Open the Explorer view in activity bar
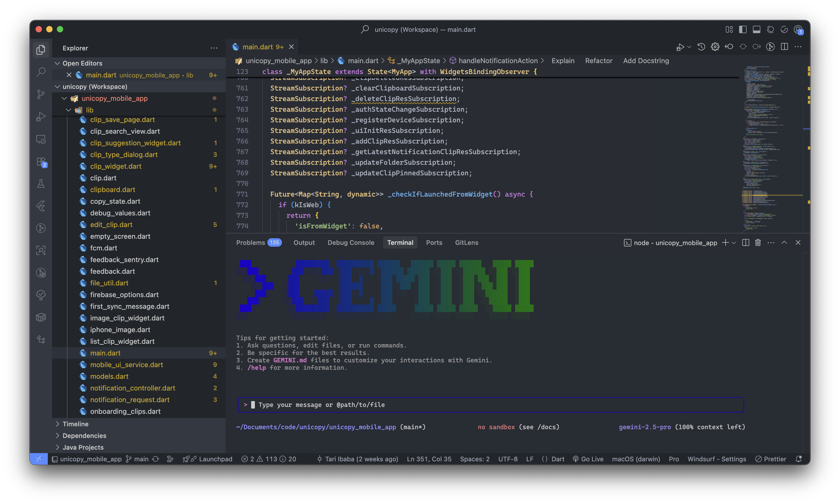840x504 pixels. 41,50
